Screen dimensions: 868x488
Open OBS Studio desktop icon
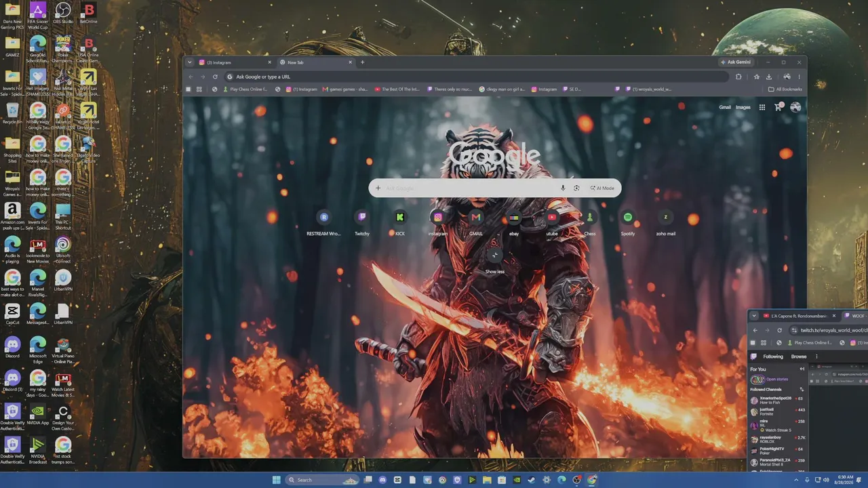tap(63, 13)
